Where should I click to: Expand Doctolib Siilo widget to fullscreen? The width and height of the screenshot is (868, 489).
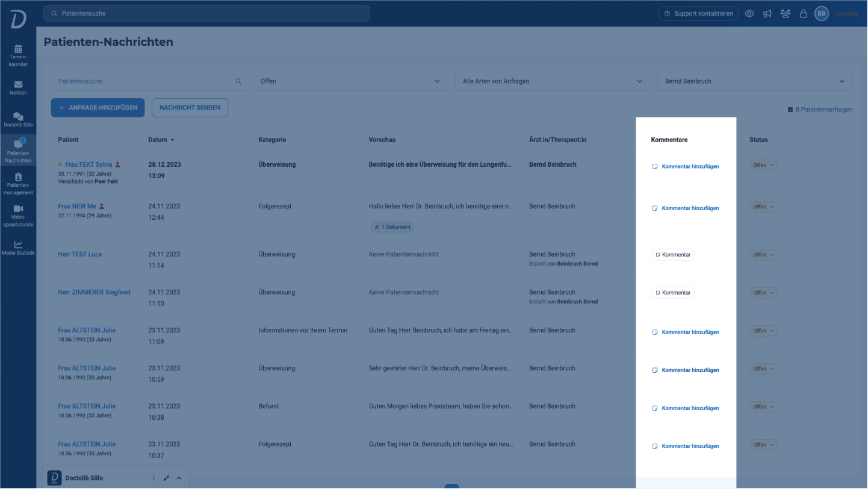pos(166,478)
